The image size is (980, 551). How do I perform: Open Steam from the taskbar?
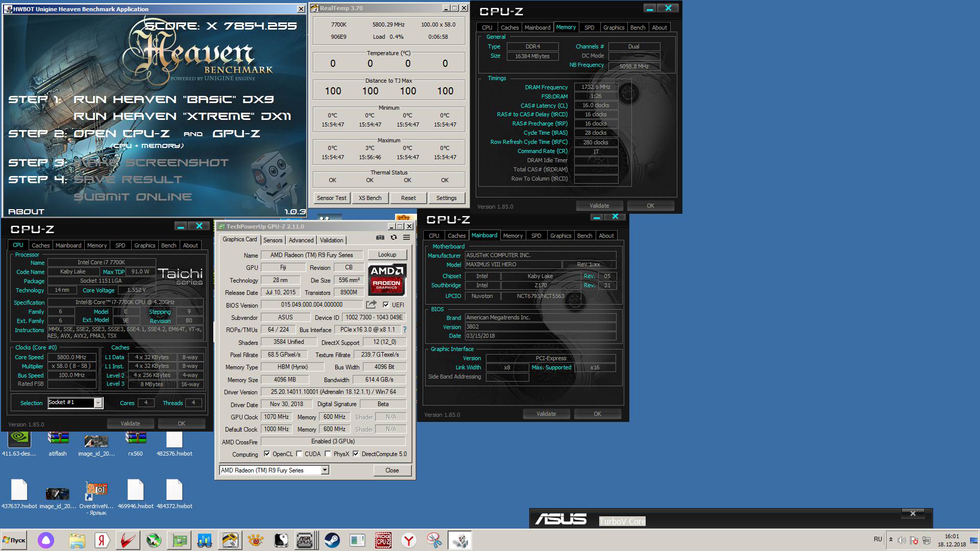[332, 540]
